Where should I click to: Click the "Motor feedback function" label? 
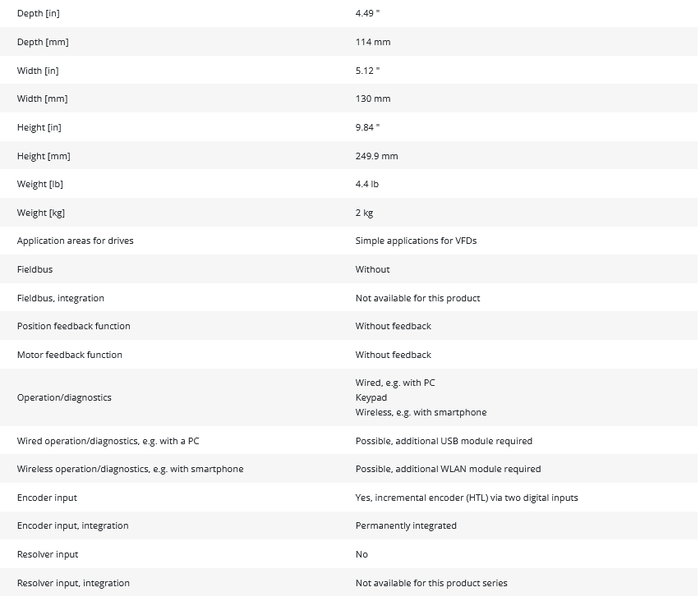point(70,355)
